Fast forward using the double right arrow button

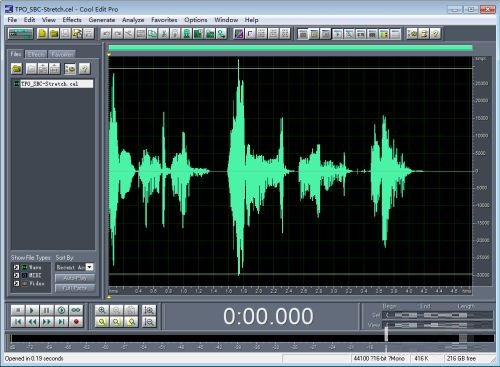[47, 322]
